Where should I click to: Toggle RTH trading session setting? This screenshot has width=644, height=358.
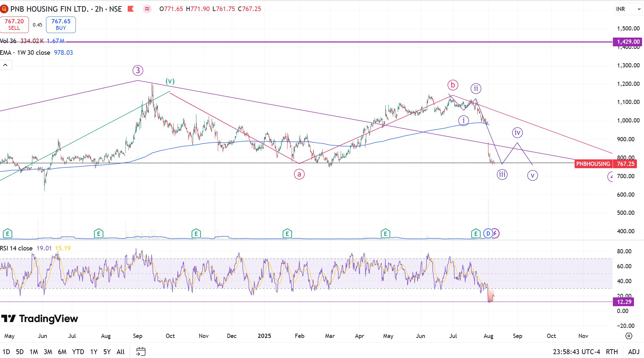pyautogui.click(x=612, y=352)
